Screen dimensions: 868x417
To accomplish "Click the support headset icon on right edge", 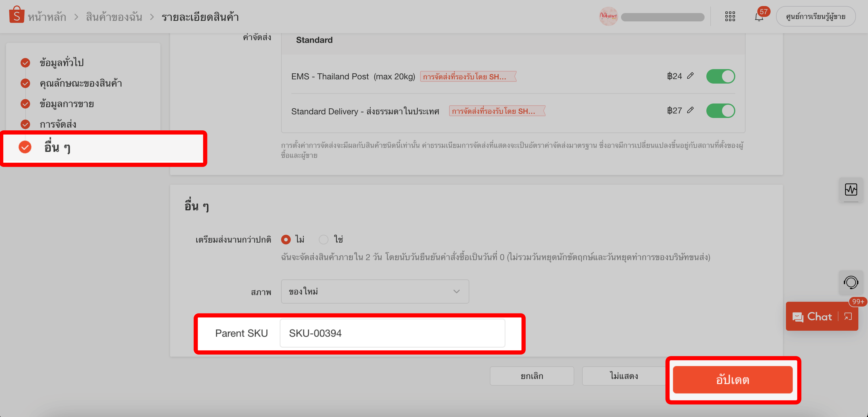I will [851, 282].
